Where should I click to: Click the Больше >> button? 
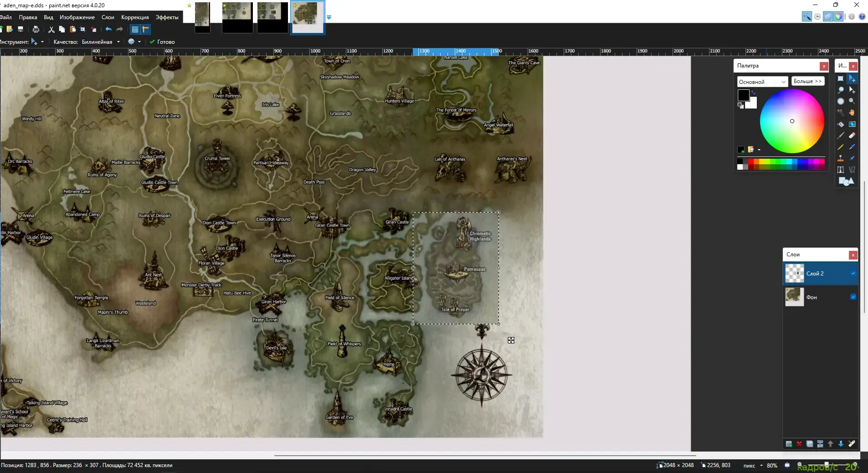pyautogui.click(x=807, y=81)
